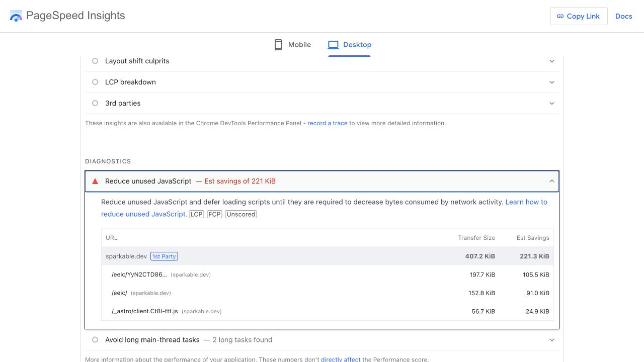Expand the LCP breakdown chevron
The image size is (644, 362).
(x=552, y=82)
